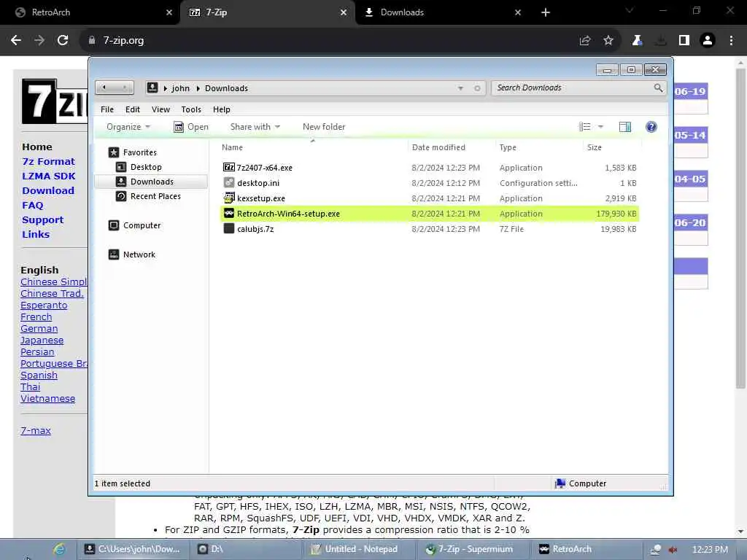Viewport: 747px width, 560px height.
Task: Open the 7-max link
Action: tap(36, 430)
